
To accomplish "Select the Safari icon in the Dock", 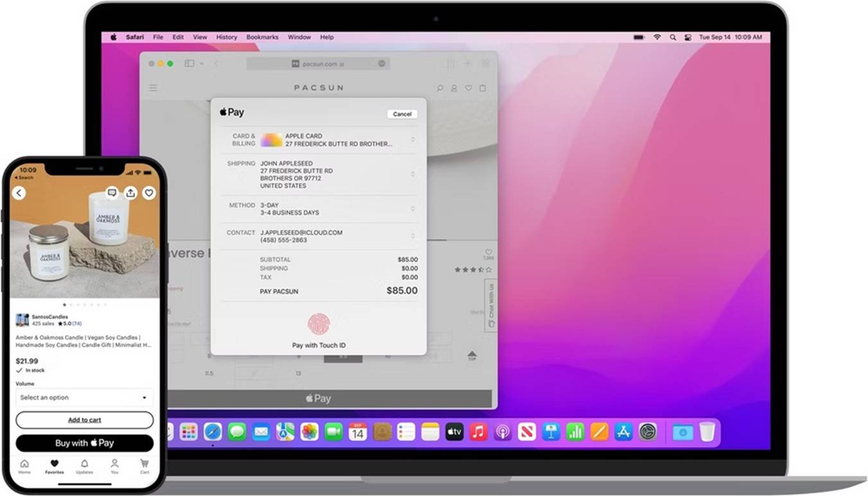I will point(213,432).
